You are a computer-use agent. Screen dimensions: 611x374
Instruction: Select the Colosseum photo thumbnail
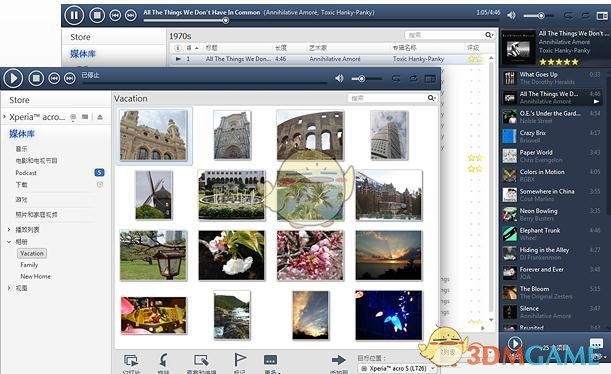310,135
